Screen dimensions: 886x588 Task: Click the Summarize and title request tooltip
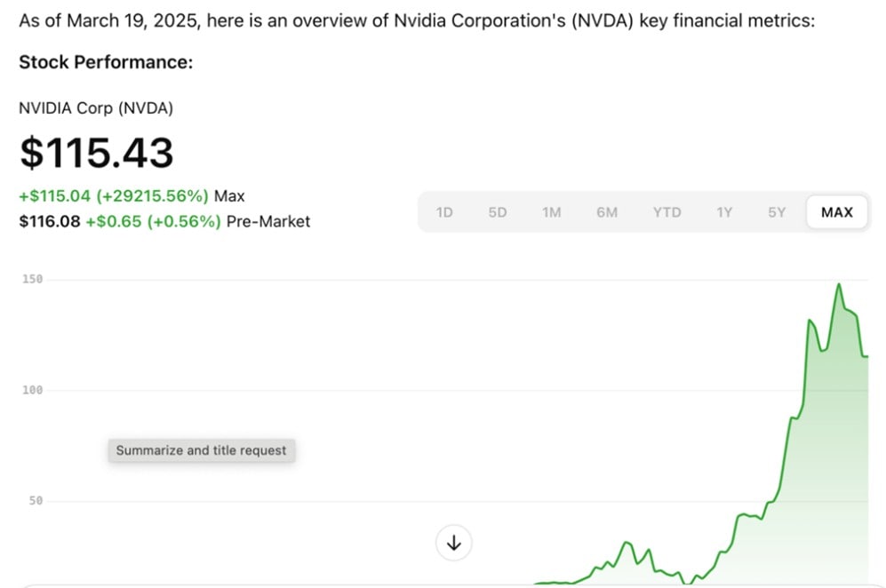click(x=201, y=450)
